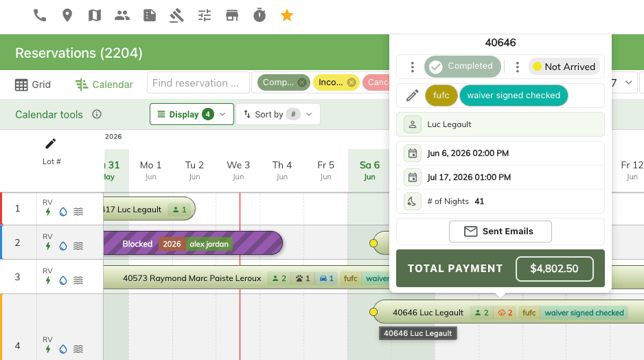The width and height of the screenshot is (644, 360).
Task: Click waiver signed checked tag in popup
Action: click(x=514, y=95)
